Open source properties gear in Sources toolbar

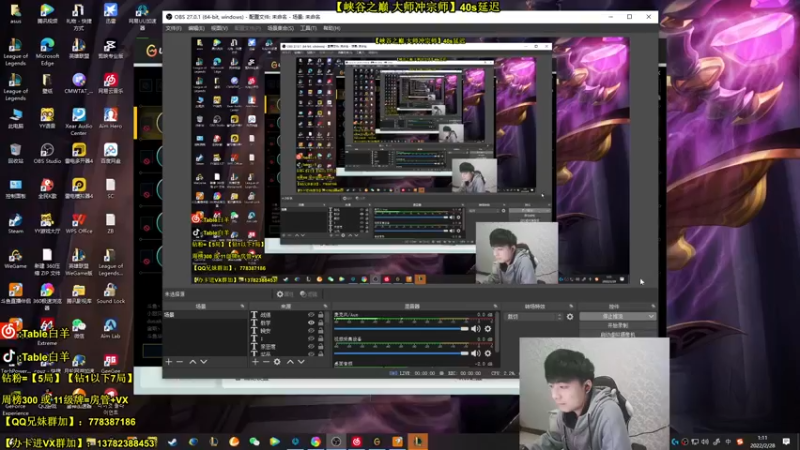pyautogui.click(x=277, y=362)
